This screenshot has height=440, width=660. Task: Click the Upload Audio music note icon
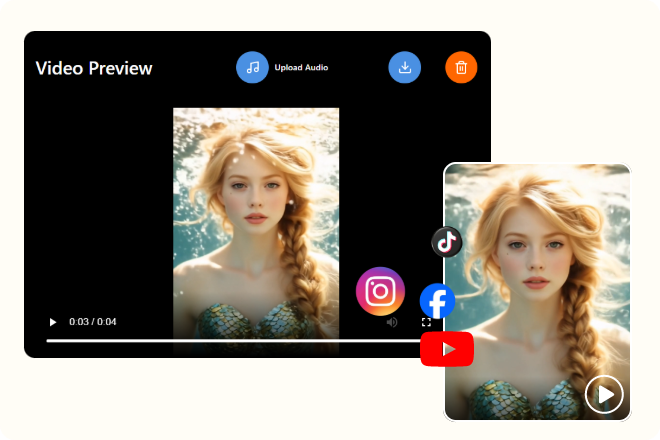(252, 67)
